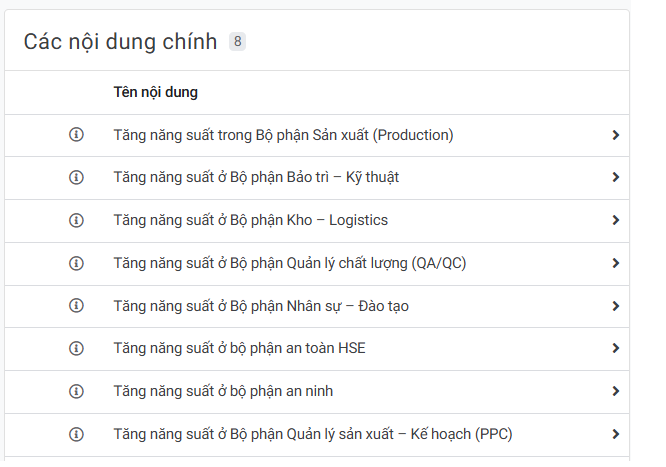Expand the bộ phận an ninh row chevron

615,391
